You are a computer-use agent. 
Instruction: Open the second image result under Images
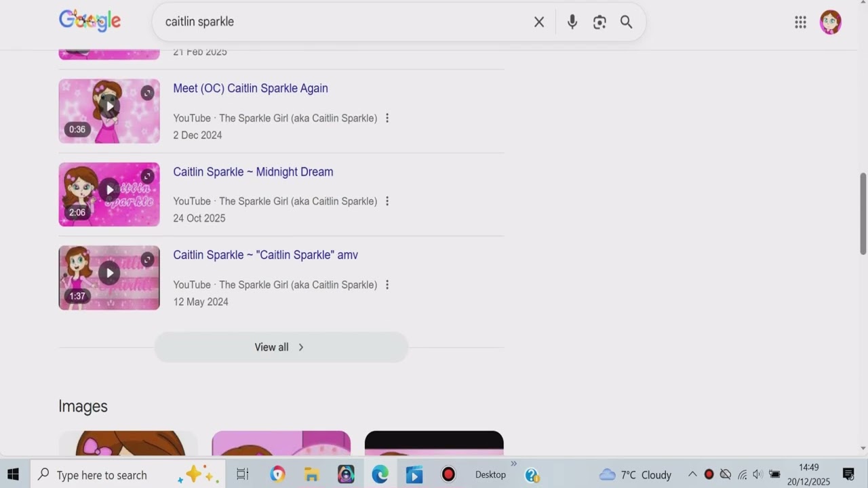pyautogui.click(x=281, y=443)
